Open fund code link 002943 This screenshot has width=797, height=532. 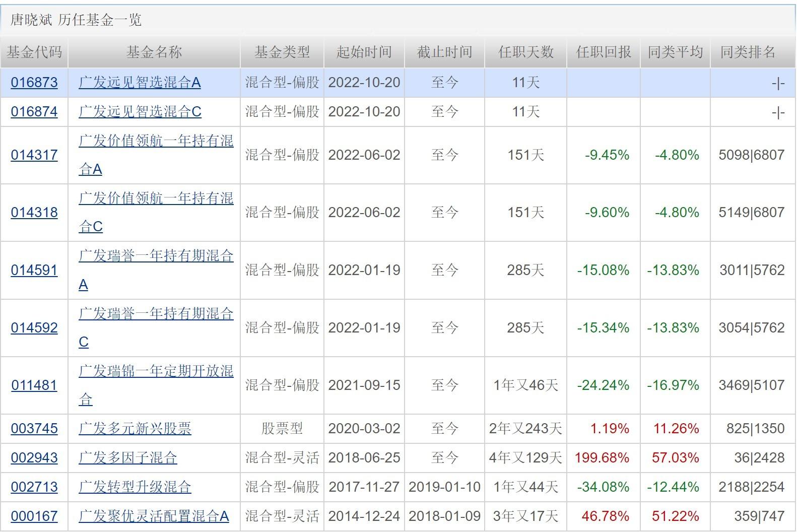tap(34, 458)
